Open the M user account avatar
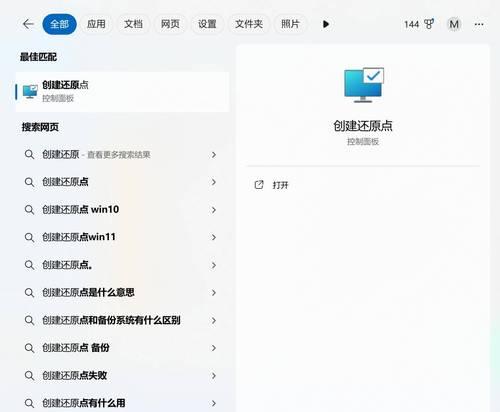Screen dimensions: 500x412 point(454,24)
